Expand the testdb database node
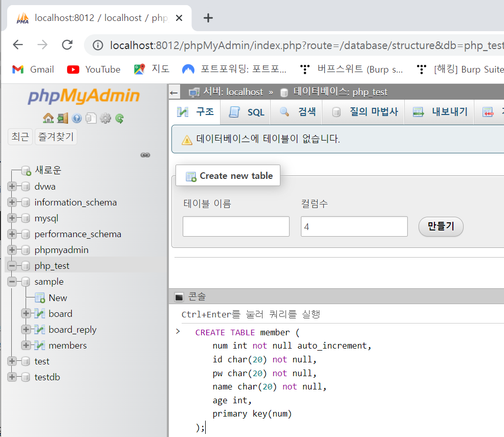Viewport: 504px width, 437px height. 12,377
